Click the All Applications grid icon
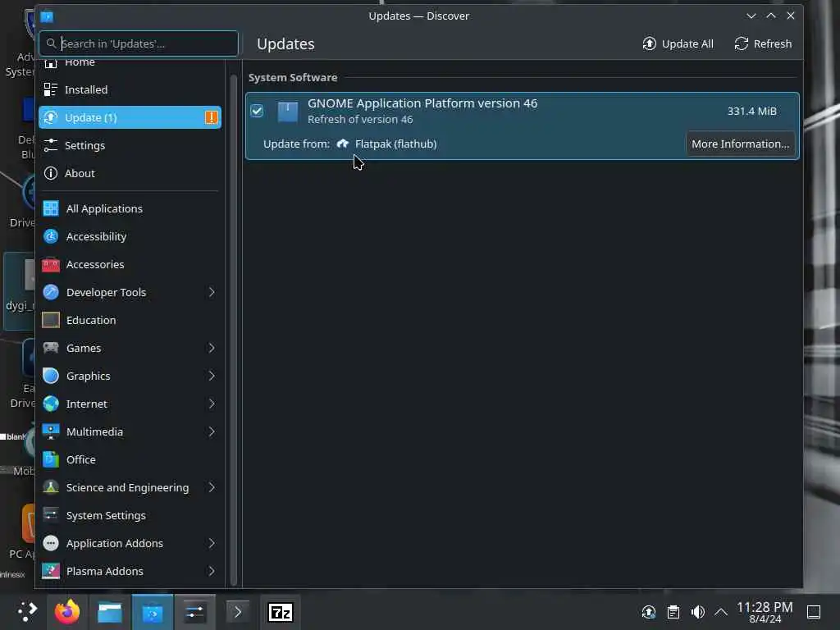 click(x=51, y=208)
